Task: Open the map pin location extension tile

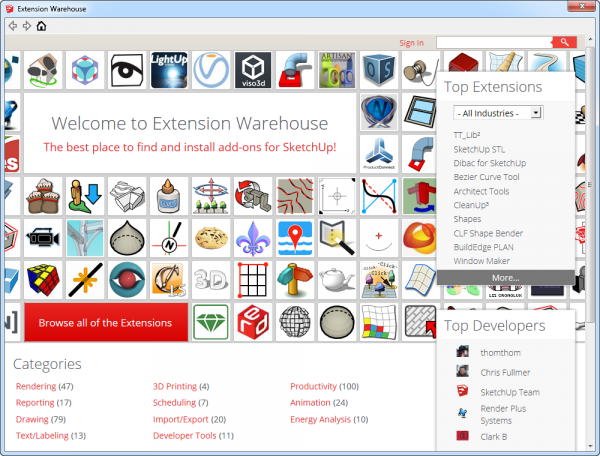Action: pos(295,238)
